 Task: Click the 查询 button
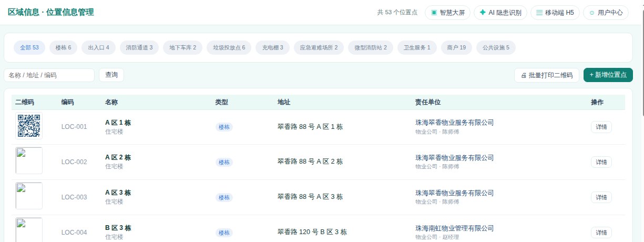pyautogui.click(x=111, y=75)
